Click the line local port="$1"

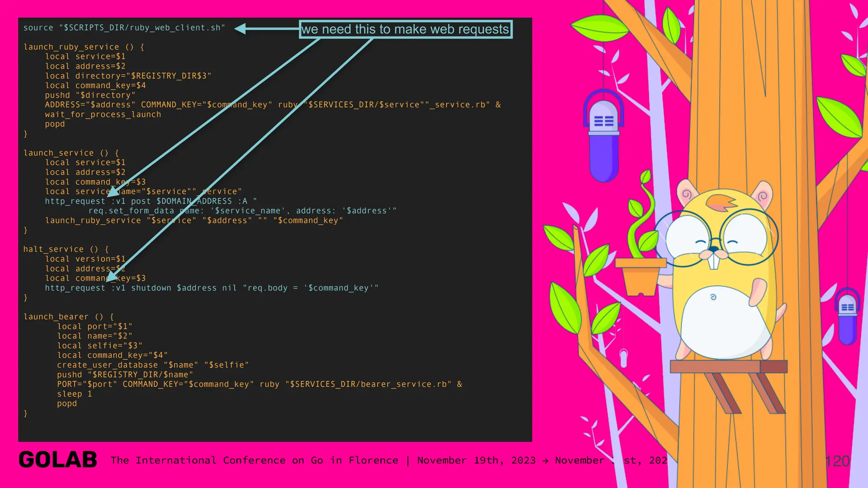click(x=95, y=327)
